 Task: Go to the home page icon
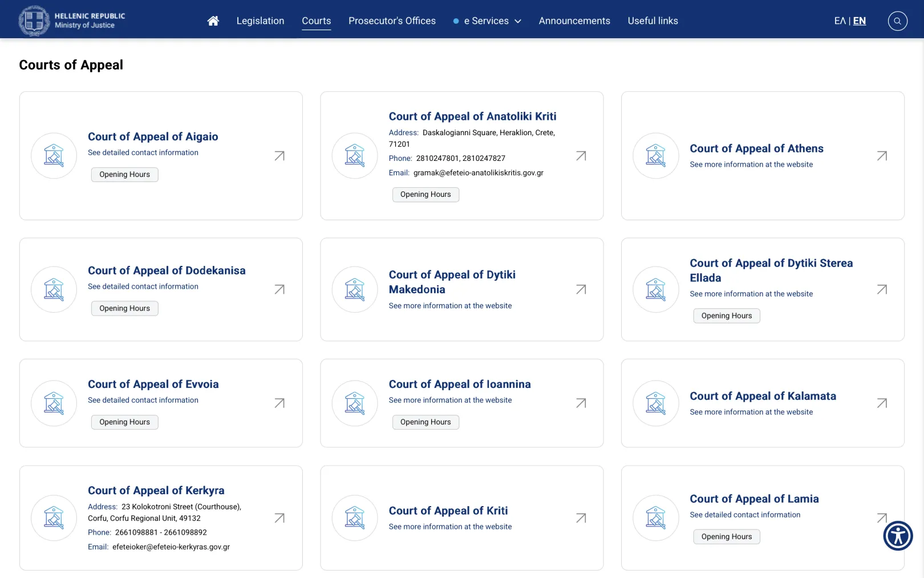point(213,21)
